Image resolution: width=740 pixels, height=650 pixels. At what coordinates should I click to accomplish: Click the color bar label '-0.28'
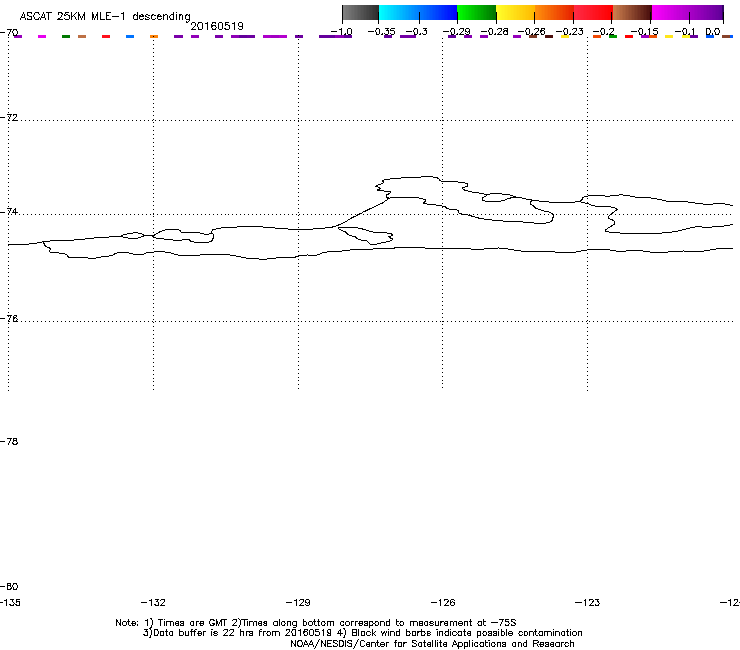[x=494, y=32]
